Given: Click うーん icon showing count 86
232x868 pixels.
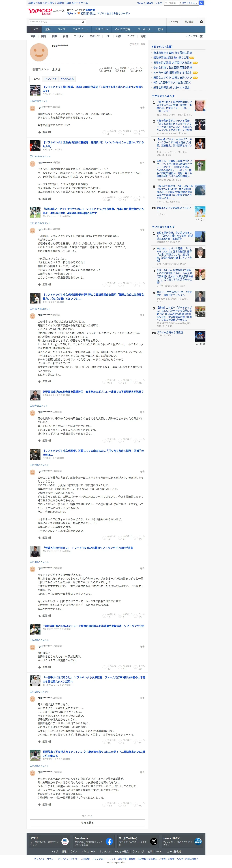Looking at the screenshot, I should pos(136,381).
